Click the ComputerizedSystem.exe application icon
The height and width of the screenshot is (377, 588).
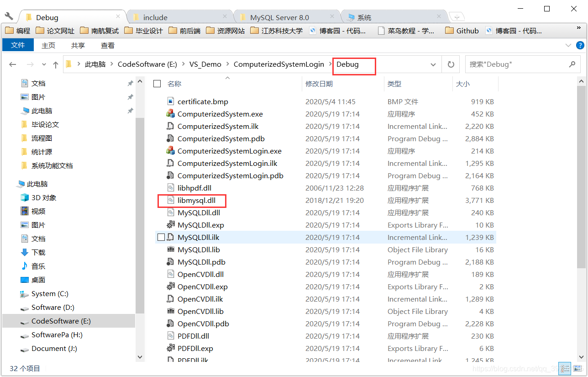coord(170,114)
